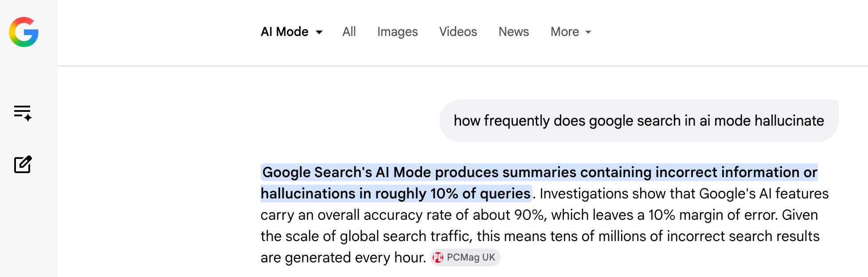Image resolution: width=868 pixels, height=277 pixels.
Task: Open AI Mode history list icon
Action: pos(23,113)
